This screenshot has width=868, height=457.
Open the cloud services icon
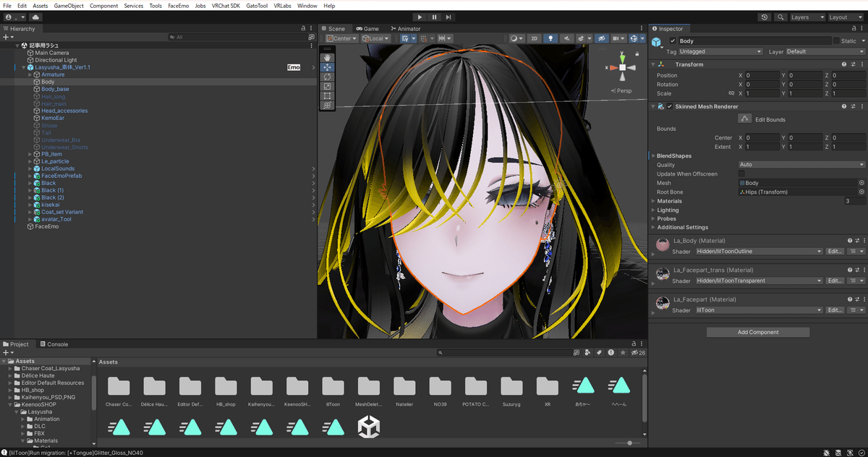point(36,17)
